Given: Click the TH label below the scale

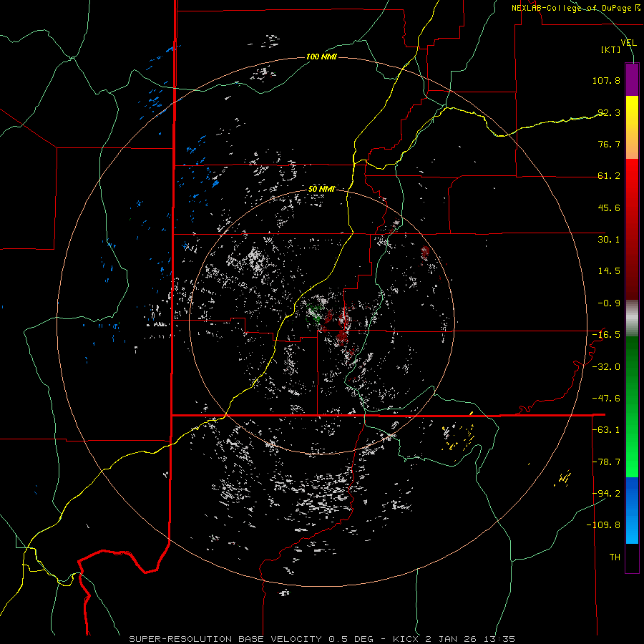Looking at the screenshot, I should pyautogui.click(x=614, y=556).
